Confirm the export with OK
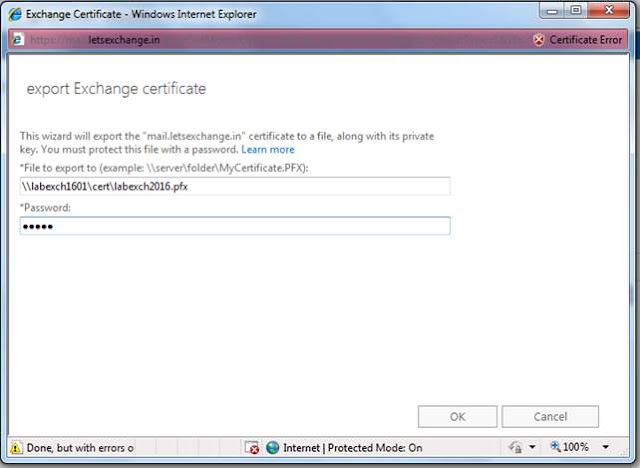The image size is (640, 468). [x=458, y=417]
